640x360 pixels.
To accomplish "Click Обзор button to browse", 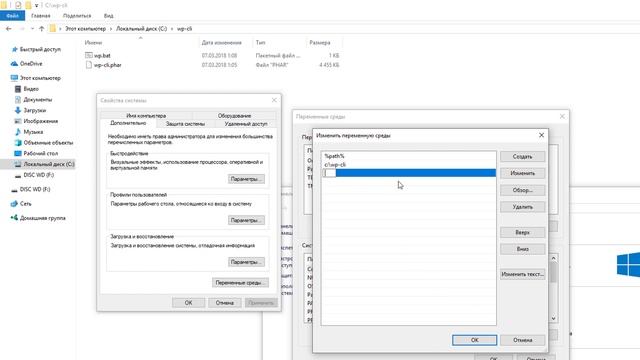I will coord(522,190).
